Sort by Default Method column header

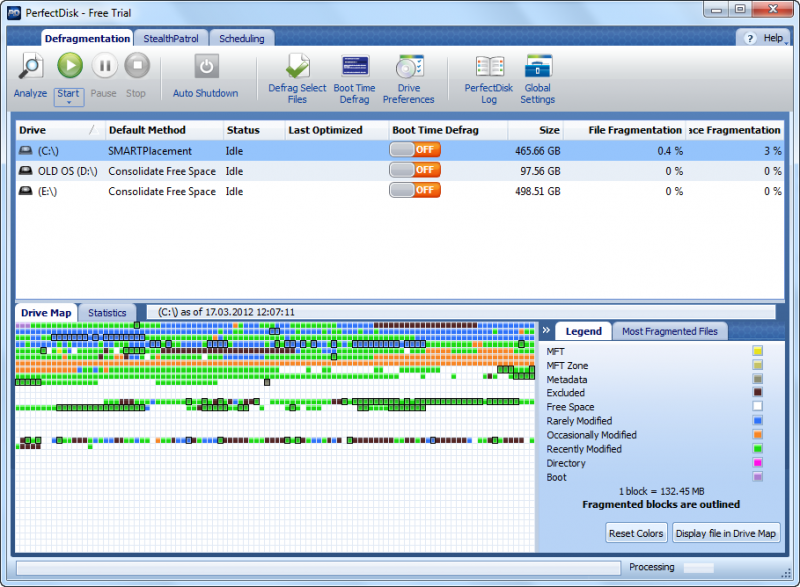click(x=164, y=130)
